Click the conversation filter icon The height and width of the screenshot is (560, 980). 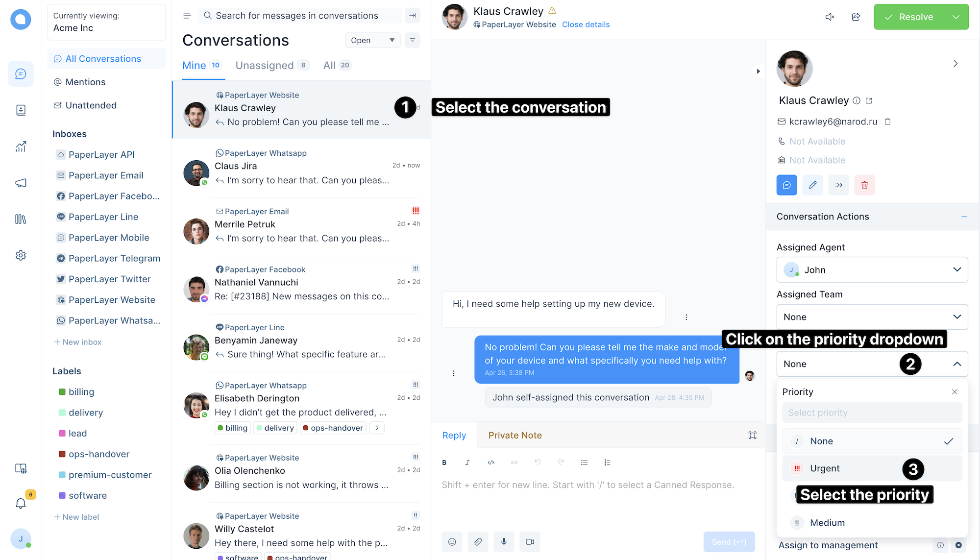[413, 40]
